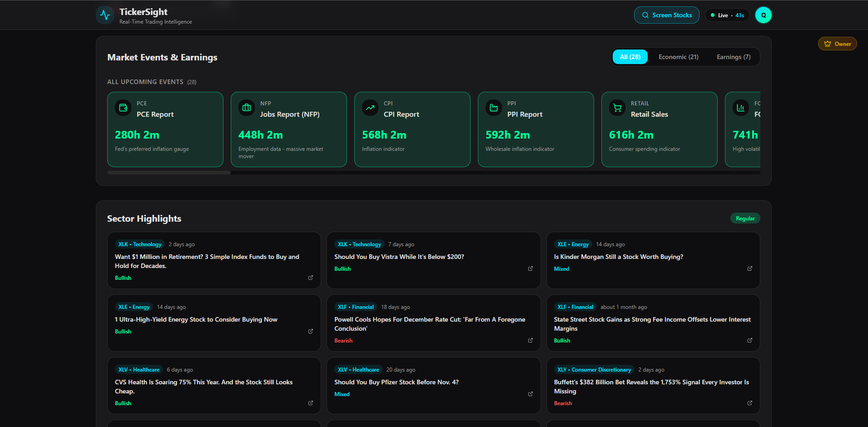Click XLK Technology tag dated 2 days ago

[140, 244]
